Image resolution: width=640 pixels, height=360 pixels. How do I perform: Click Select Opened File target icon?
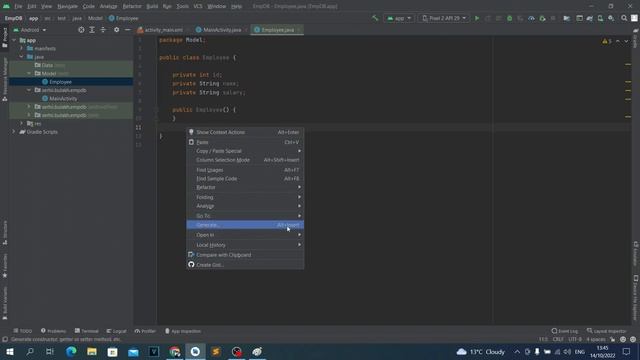81,30
